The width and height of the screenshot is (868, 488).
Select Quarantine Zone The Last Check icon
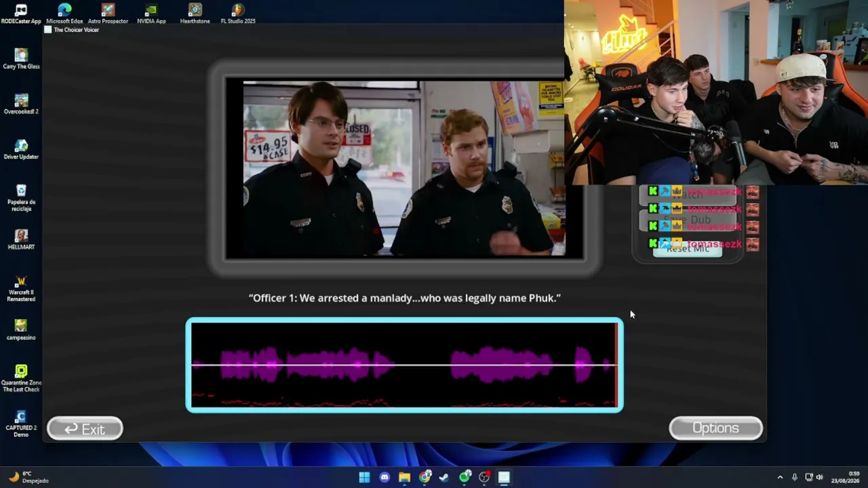[x=21, y=378]
